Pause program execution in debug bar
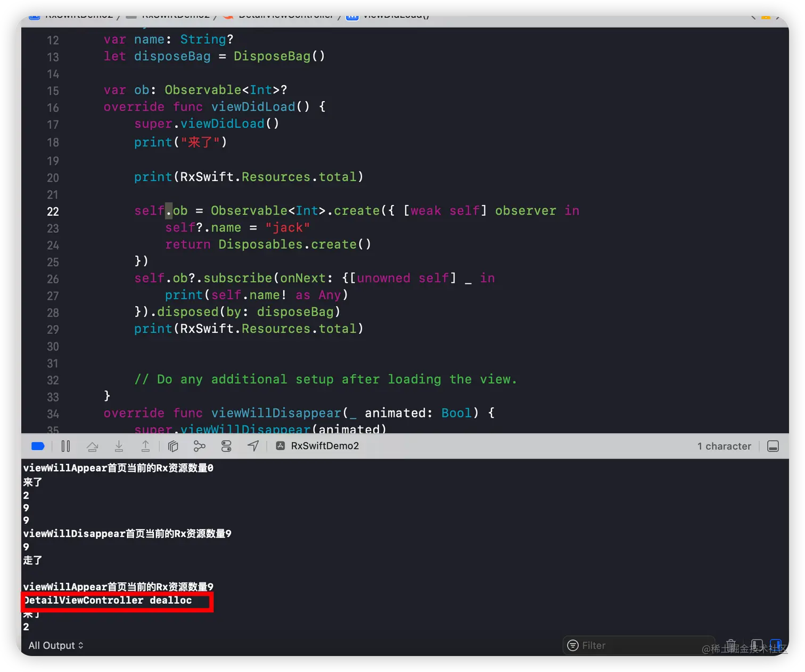The height and width of the screenshot is (672, 805). coord(65,446)
